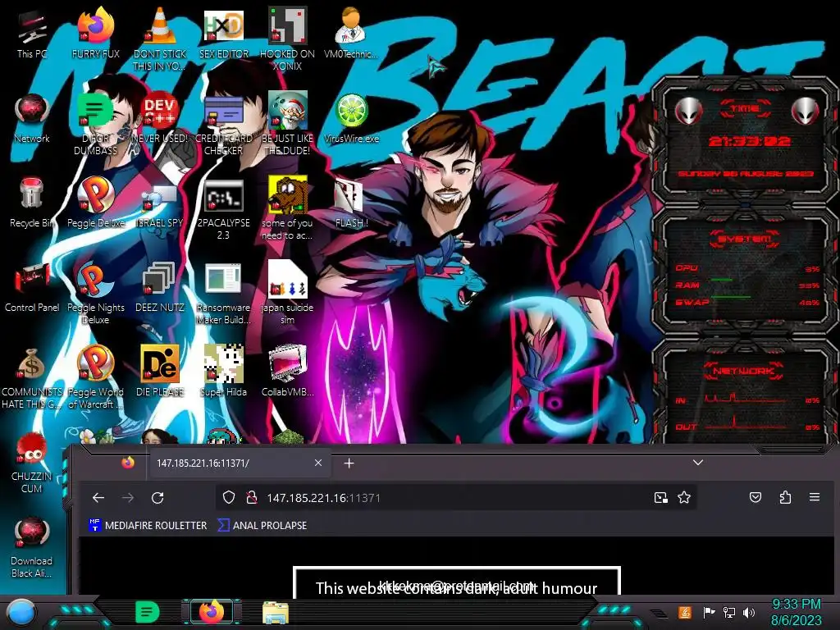Open the orange tray notification icon
The height and width of the screenshot is (630, 840).
coord(685,612)
